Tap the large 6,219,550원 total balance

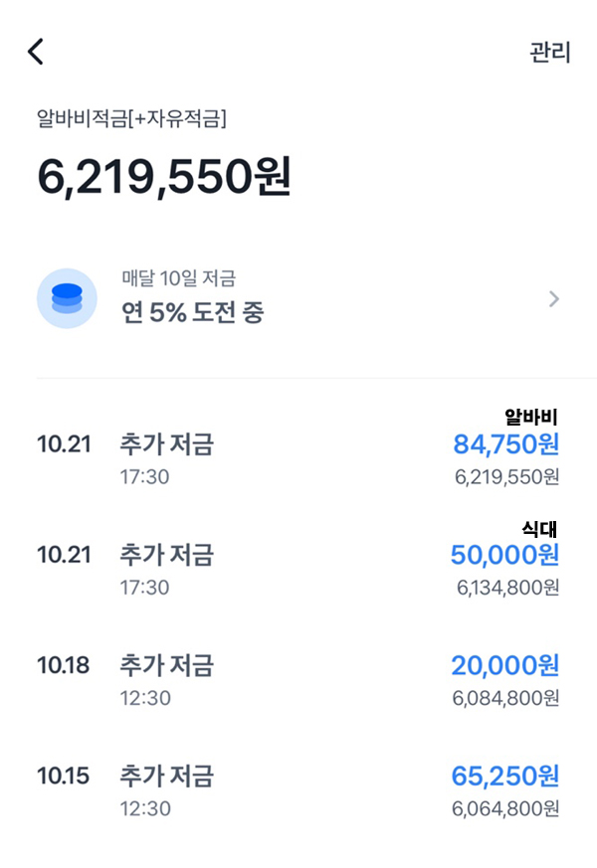point(164,178)
